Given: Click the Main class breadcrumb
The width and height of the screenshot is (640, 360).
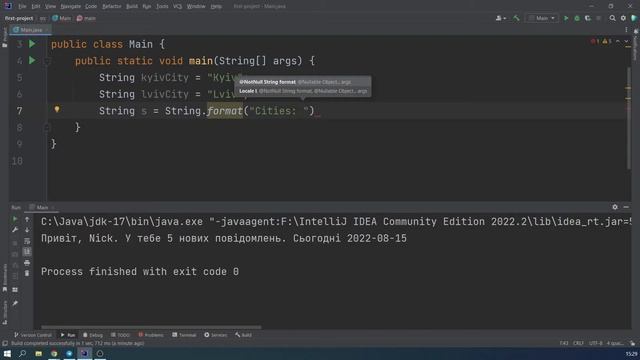Looking at the screenshot, I should pos(62,18).
